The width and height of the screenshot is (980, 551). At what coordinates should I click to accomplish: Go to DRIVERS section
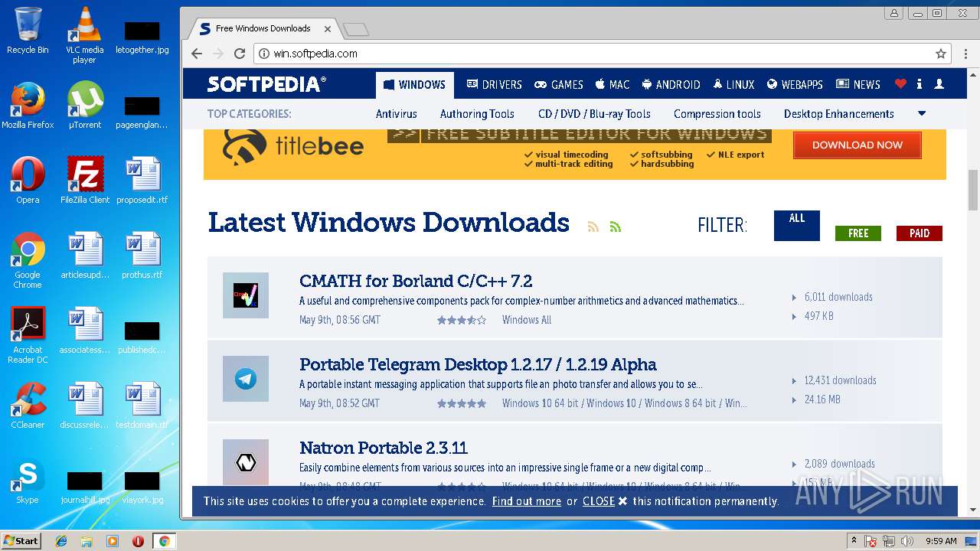[494, 85]
